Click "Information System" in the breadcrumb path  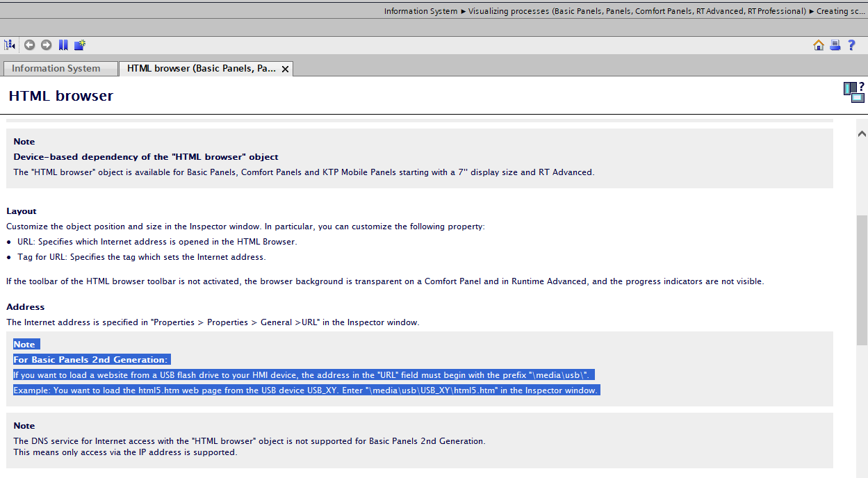[420, 11]
